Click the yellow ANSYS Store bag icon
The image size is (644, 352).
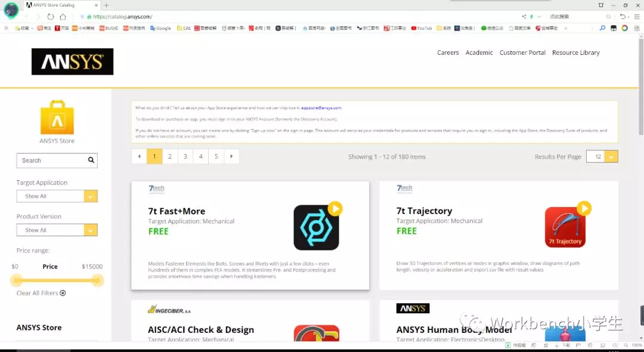pos(57,118)
